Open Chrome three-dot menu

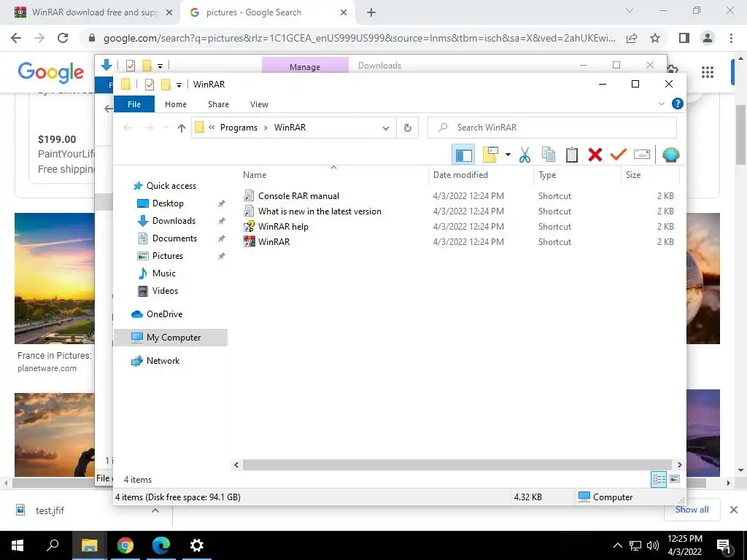click(731, 38)
